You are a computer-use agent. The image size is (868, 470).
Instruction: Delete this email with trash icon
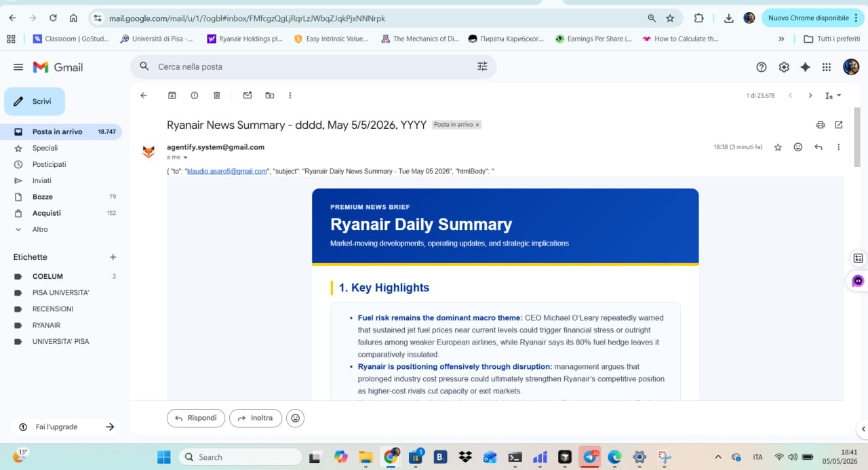point(217,96)
